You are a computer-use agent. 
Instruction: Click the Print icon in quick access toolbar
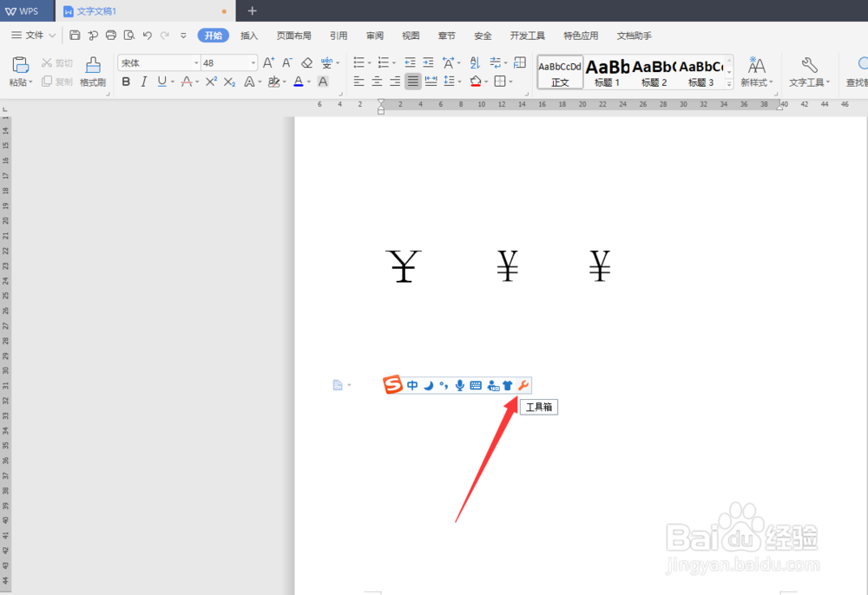coord(111,36)
